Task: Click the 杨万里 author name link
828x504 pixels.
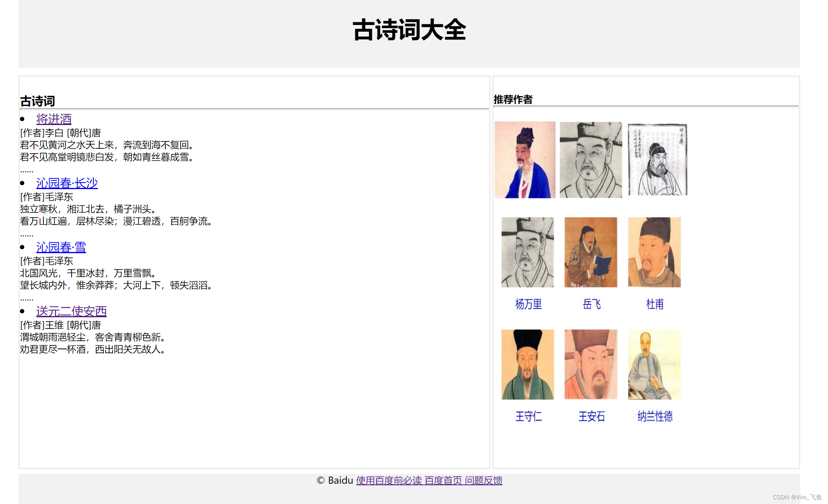Action: 528,304
